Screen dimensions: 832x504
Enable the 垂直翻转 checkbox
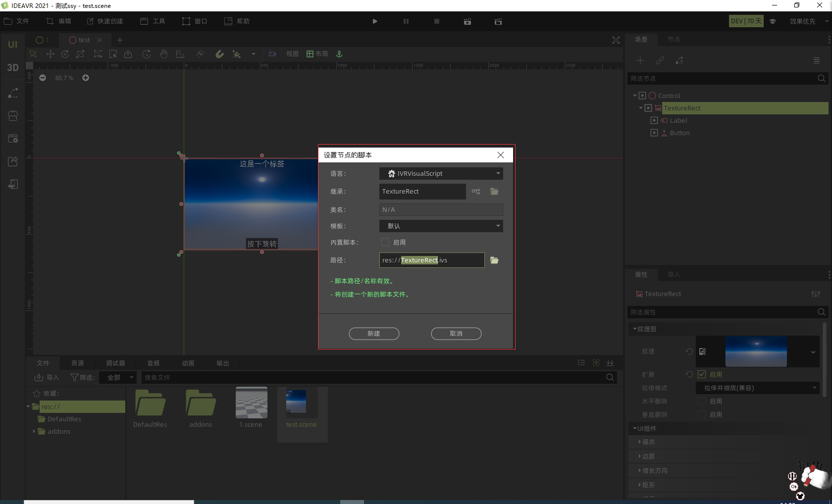(702, 414)
